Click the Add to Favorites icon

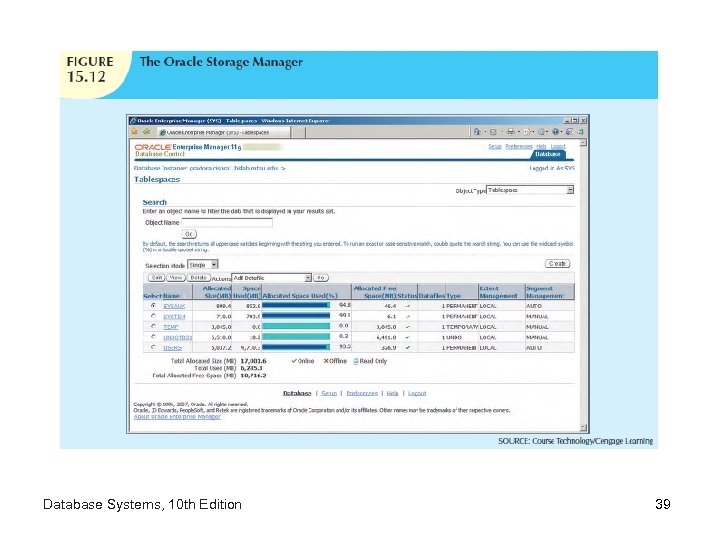146,132
